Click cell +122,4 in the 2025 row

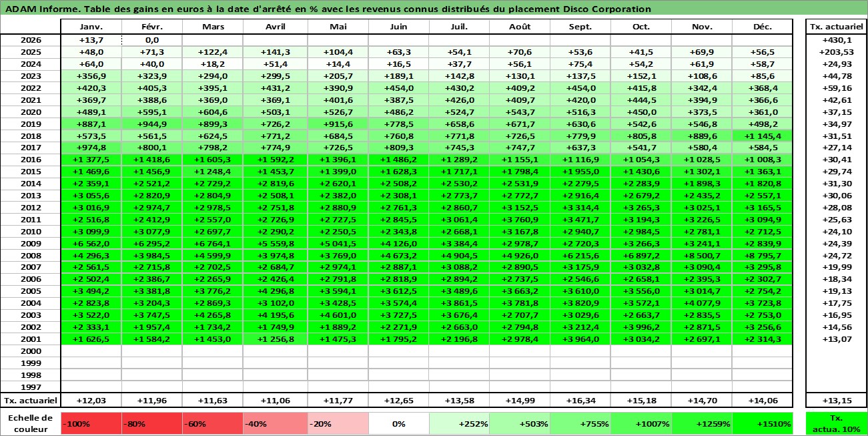click(212, 52)
